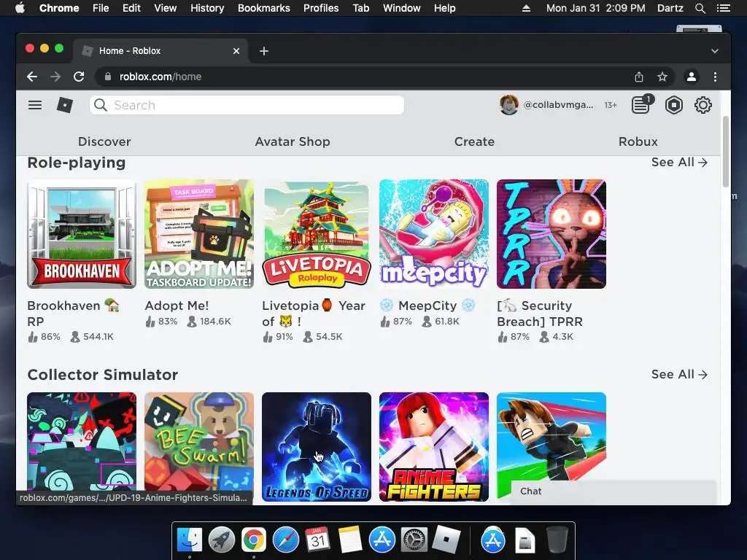
Task: Open the Brookhaven RP game title
Action: point(73,314)
